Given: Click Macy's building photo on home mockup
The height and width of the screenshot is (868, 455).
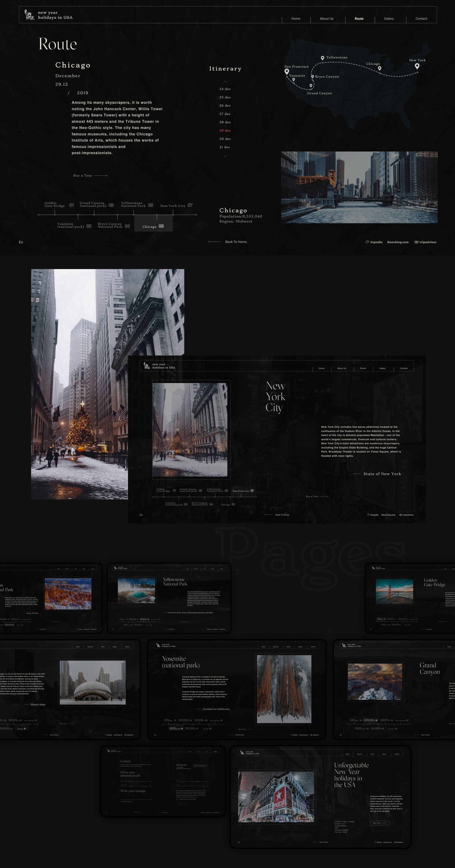Looking at the screenshot, I should tap(276, 797).
